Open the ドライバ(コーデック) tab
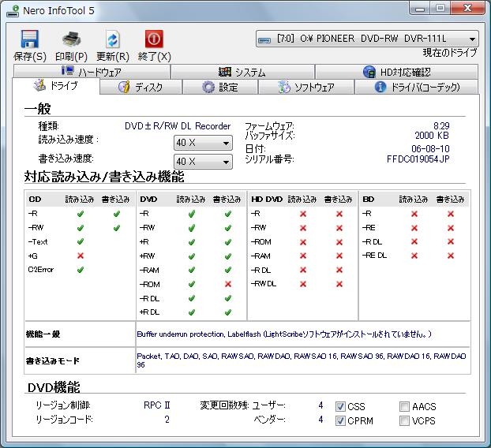Image resolution: width=491 pixels, height=448 pixels. click(x=417, y=87)
